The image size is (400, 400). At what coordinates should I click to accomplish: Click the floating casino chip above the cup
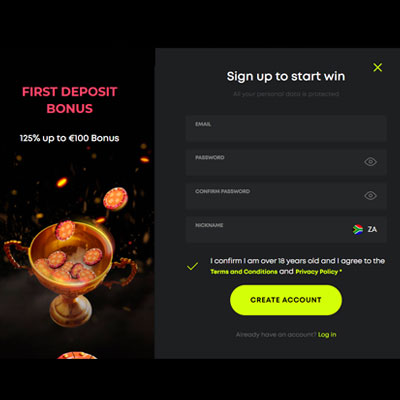click(115, 199)
